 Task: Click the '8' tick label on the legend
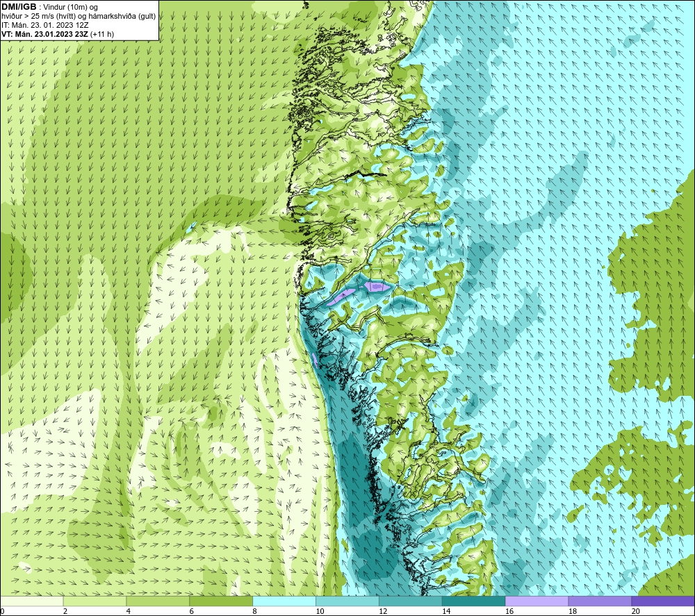(254, 611)
